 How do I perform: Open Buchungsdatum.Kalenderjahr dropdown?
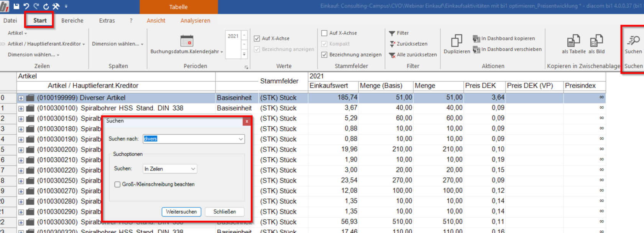click(187, 51)
